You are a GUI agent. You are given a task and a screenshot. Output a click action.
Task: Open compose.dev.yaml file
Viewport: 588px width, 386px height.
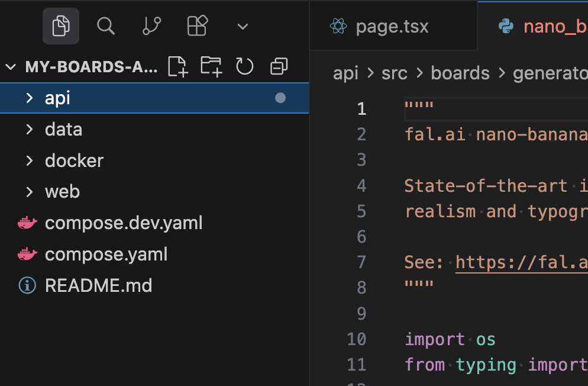pos(124,223)
